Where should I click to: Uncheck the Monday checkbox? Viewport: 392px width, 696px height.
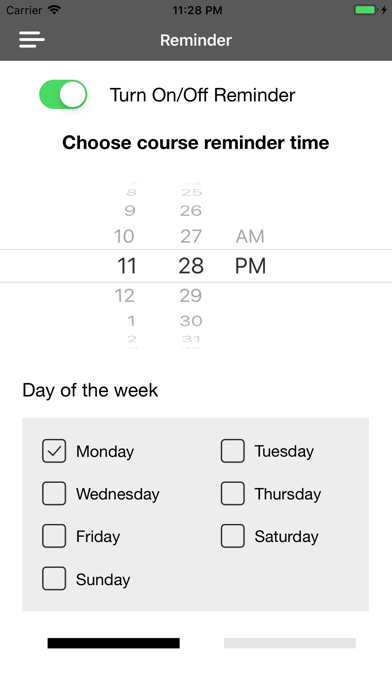pyautogui.click(x=54, y=451)
